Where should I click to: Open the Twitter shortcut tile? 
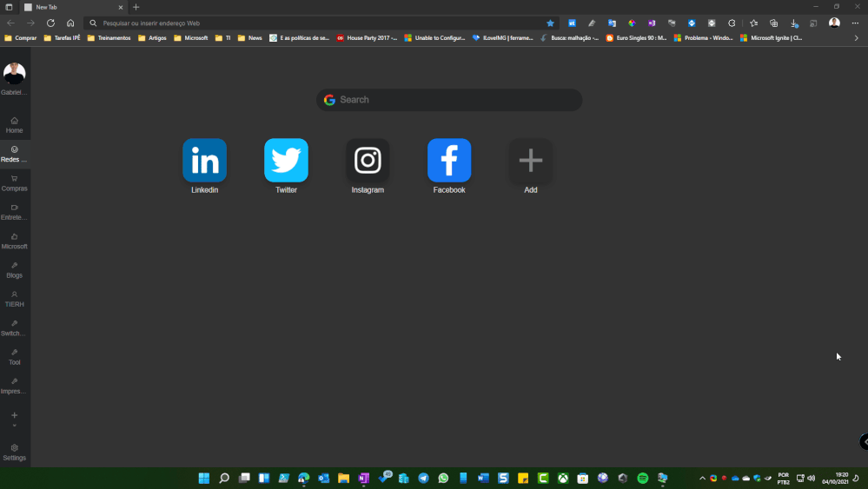(x=286, y=161)
